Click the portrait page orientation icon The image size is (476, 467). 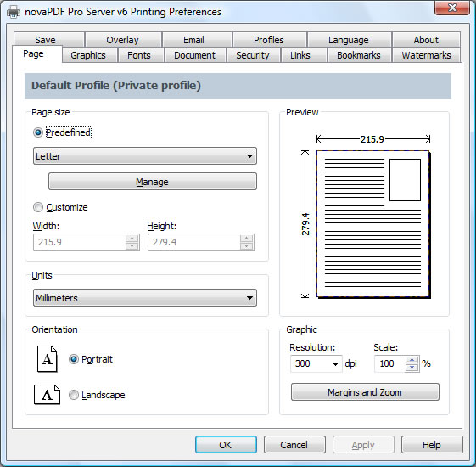47,359
